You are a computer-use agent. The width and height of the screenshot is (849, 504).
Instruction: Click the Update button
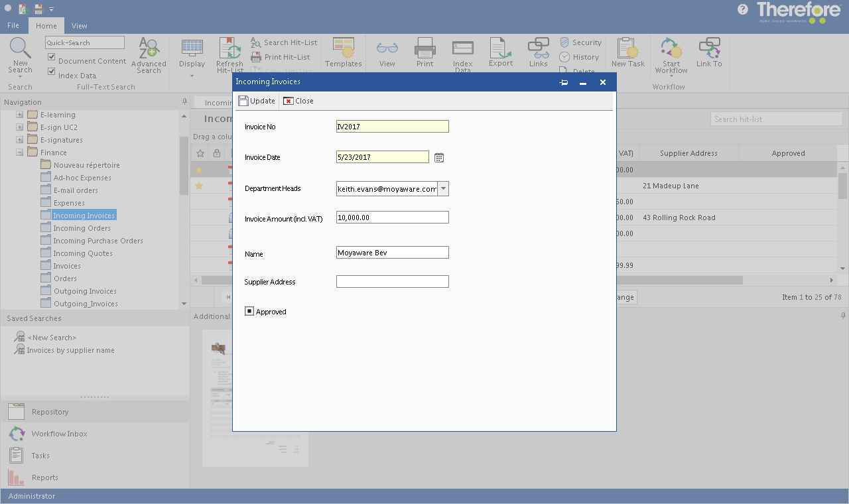[x=257, y=101]
